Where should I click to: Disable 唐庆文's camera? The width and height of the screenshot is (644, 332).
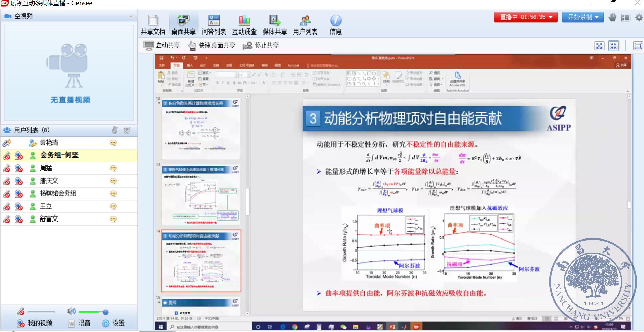coord(18,181)
